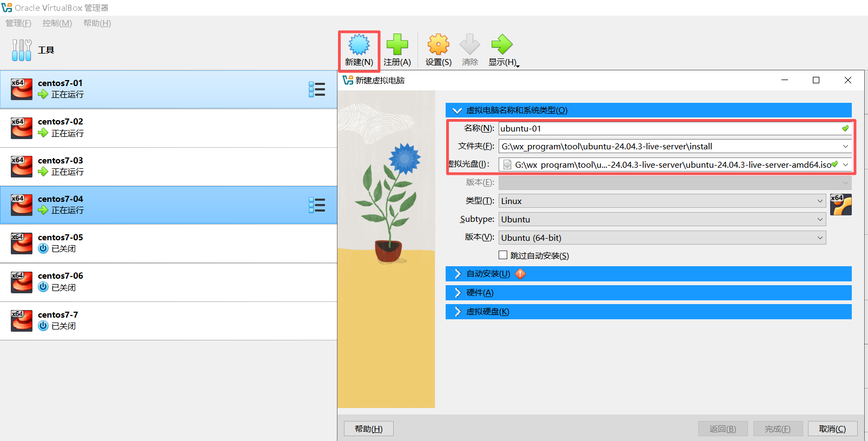Click the powered-off icon of centos7-06
Screen dimensions: 868x441
[43, 287]
